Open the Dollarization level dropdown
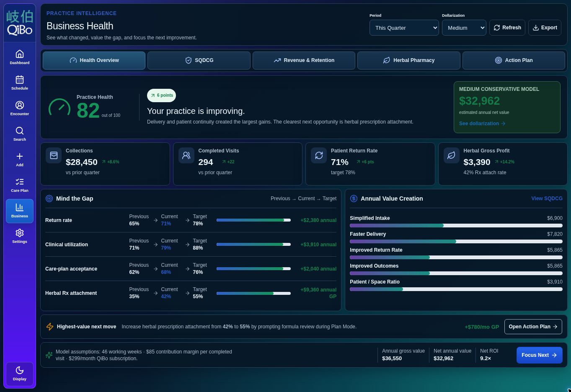This screenshot has width=571, height=392. tap(464, 28)
